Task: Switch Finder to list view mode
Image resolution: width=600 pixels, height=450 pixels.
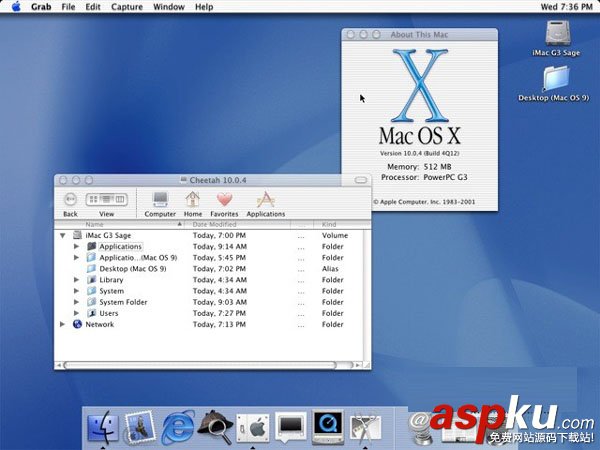Action: tap(106, 199)
